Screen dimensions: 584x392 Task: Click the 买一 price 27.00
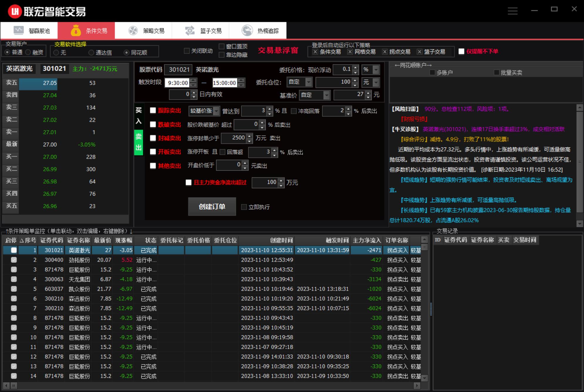(x=50, y=157)
